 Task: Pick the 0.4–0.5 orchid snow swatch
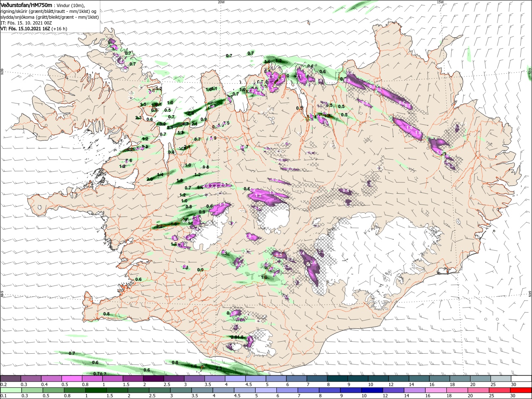pyautogui.click(x=51, y=379)
